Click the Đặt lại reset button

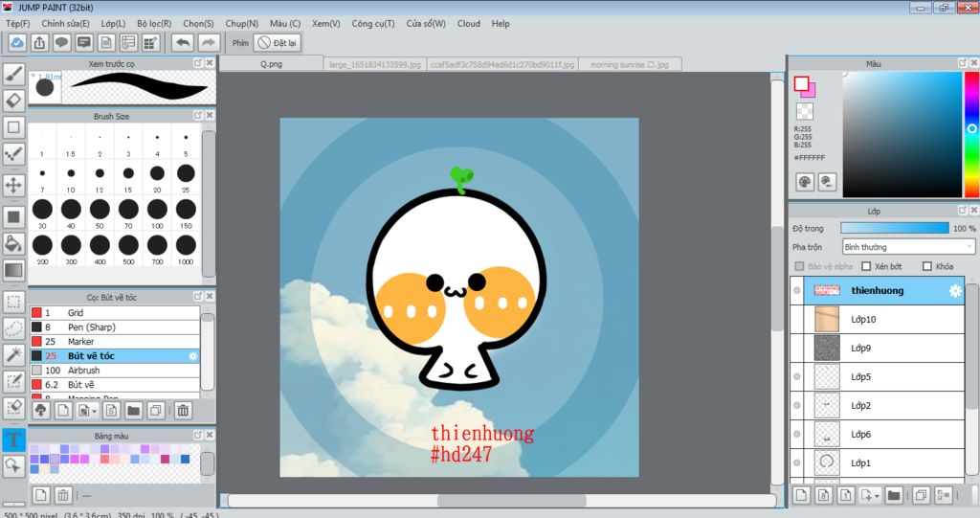(278, 42)
